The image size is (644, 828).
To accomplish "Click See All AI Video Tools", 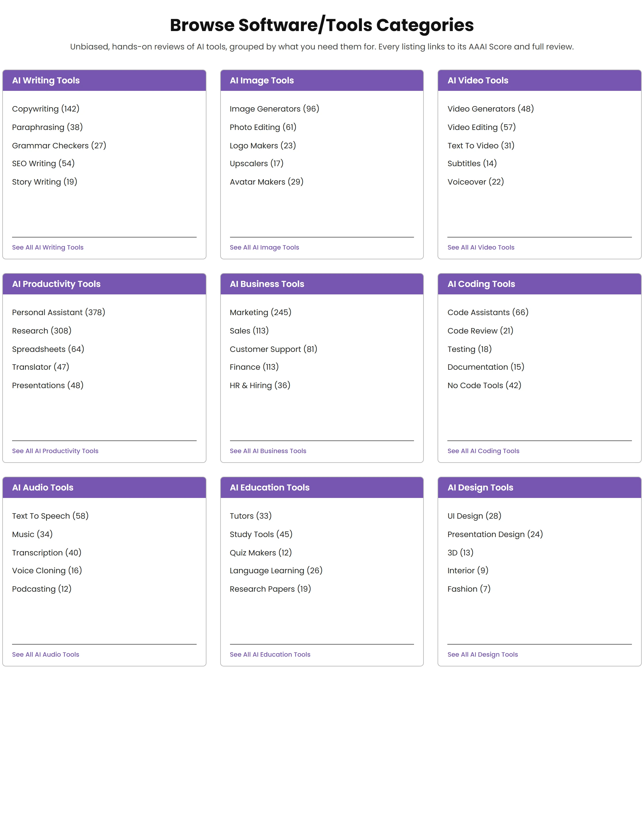I will click(481, 247).
